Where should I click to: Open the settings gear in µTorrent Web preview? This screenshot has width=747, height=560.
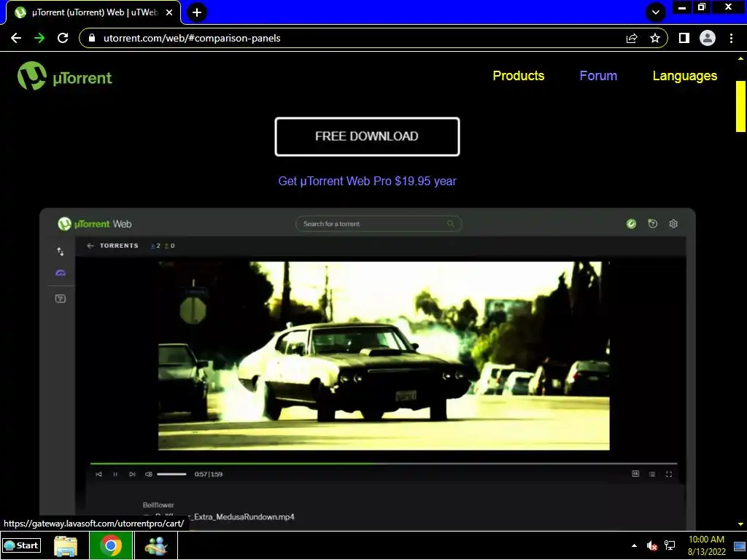tap(673, 224)
